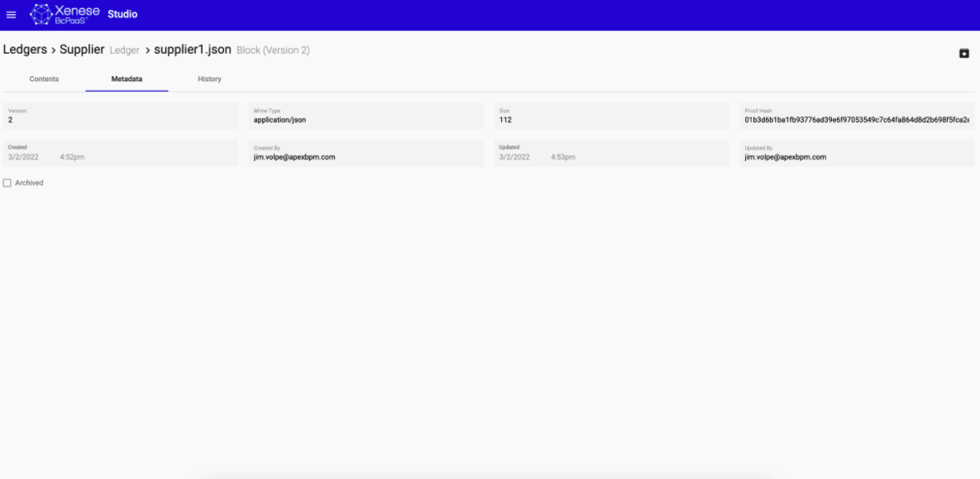This screenshot has height=479, width=980.
Task: Click the Updated date 3/2/2022 4:53pm
Action: (611, 153)
